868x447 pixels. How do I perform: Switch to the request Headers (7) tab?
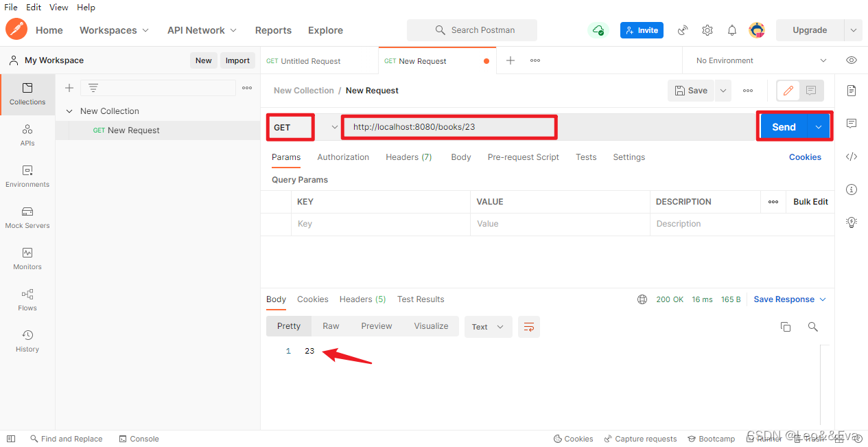(x=409, y=157)
